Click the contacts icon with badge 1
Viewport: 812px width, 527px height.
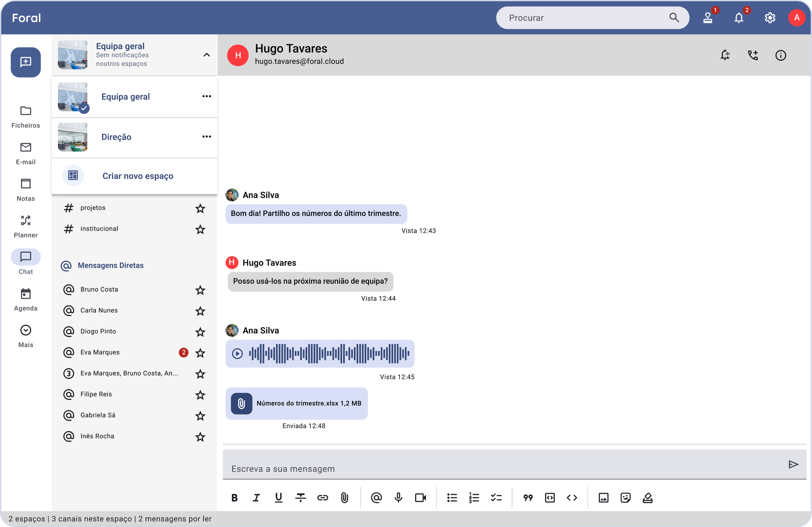coord(708,18)
